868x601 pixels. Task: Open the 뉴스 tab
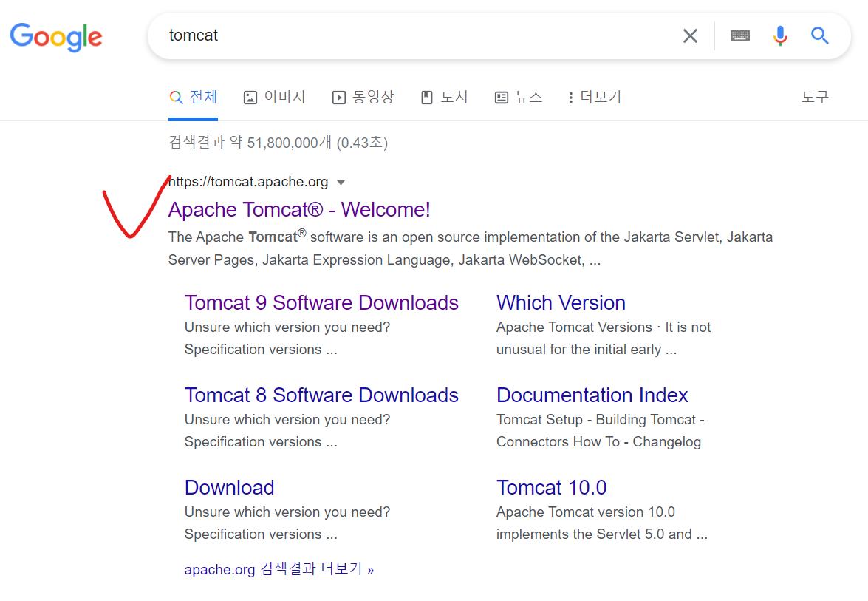[518, 98]
